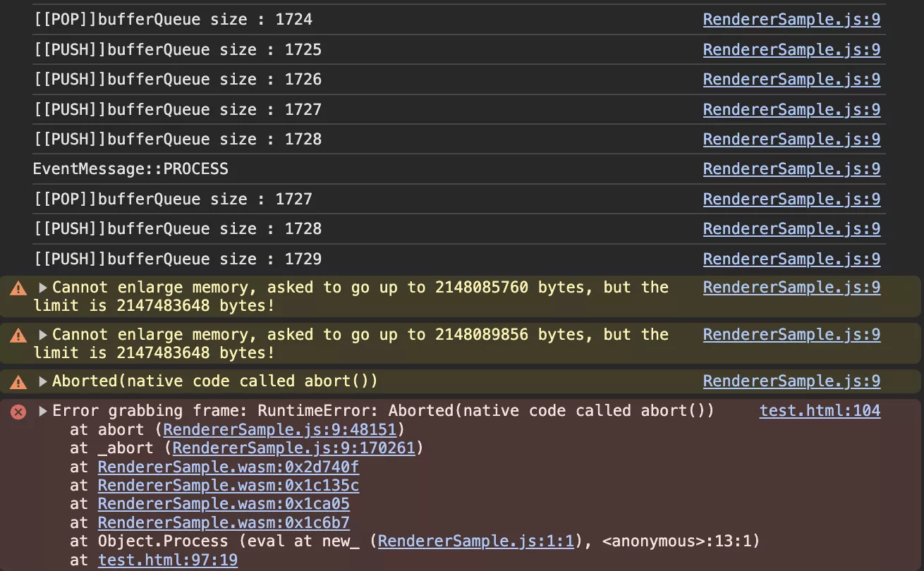
Task: Open the RendererSample.js:9:170261 _abort link
Action: pyautogui.click(x=294, y=448)
